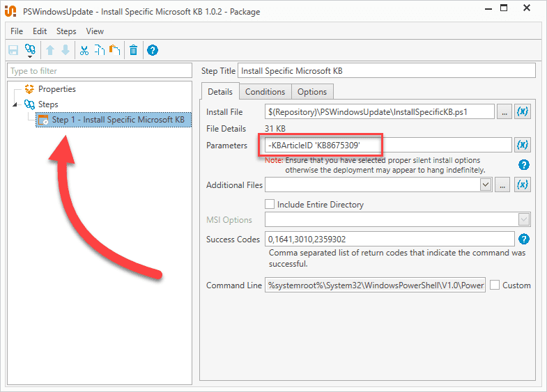The image size is (547, 392).
Task: Delete step with the trash can icon
Action: [x=134, y=50]
